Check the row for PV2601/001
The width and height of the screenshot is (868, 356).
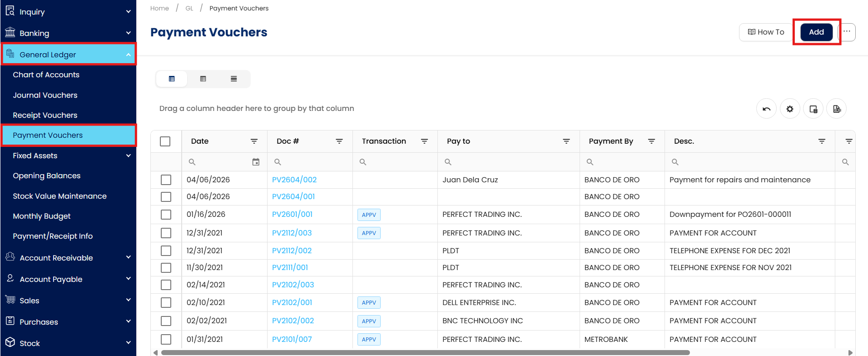(166, 215)
